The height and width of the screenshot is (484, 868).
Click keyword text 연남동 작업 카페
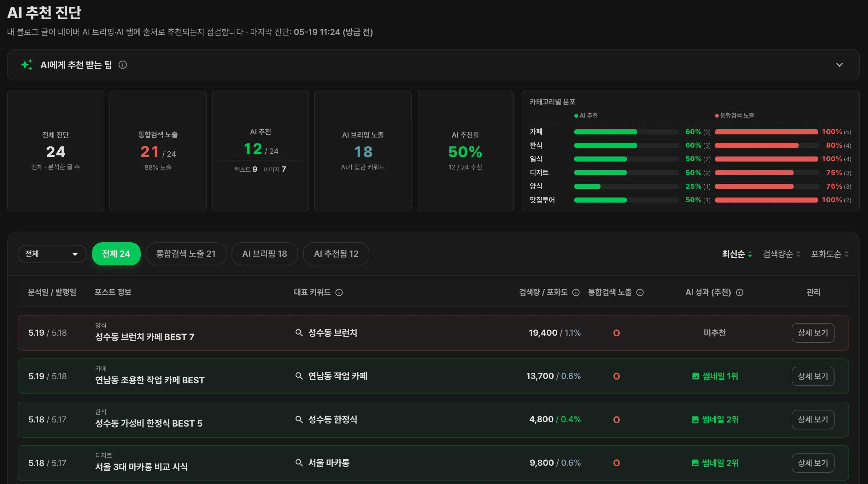pos(337,376)
